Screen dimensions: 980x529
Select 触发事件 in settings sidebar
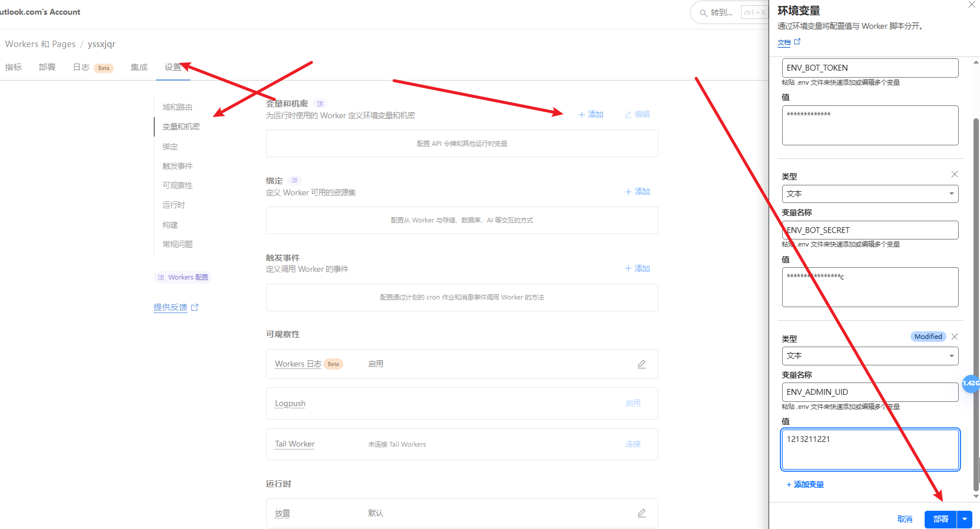click(177, 166)
